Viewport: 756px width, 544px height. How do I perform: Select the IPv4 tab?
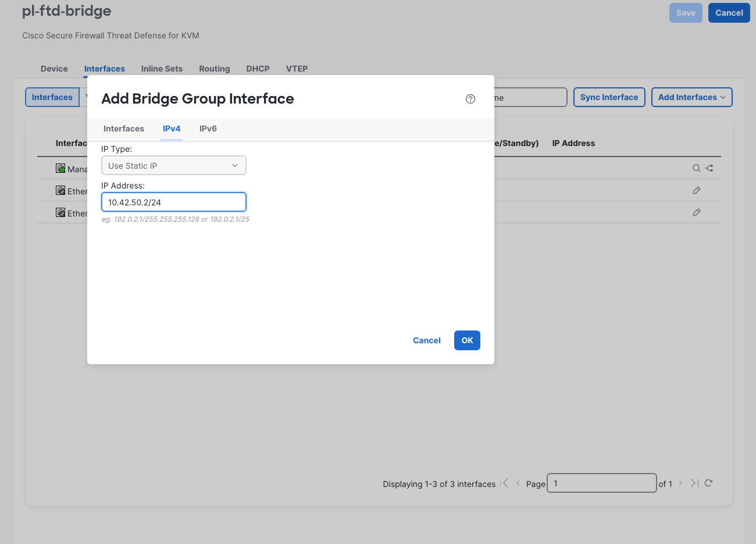click(172, 129)
